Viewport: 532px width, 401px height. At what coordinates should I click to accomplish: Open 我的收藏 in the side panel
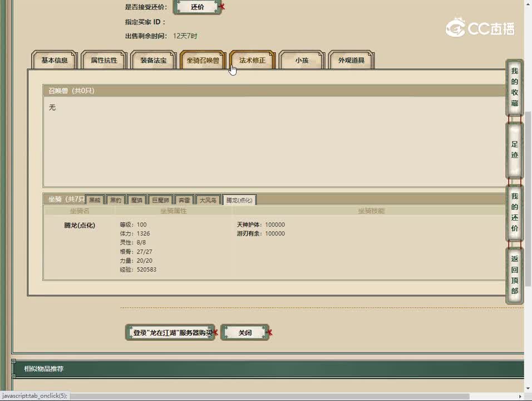[x=514, y=87]
